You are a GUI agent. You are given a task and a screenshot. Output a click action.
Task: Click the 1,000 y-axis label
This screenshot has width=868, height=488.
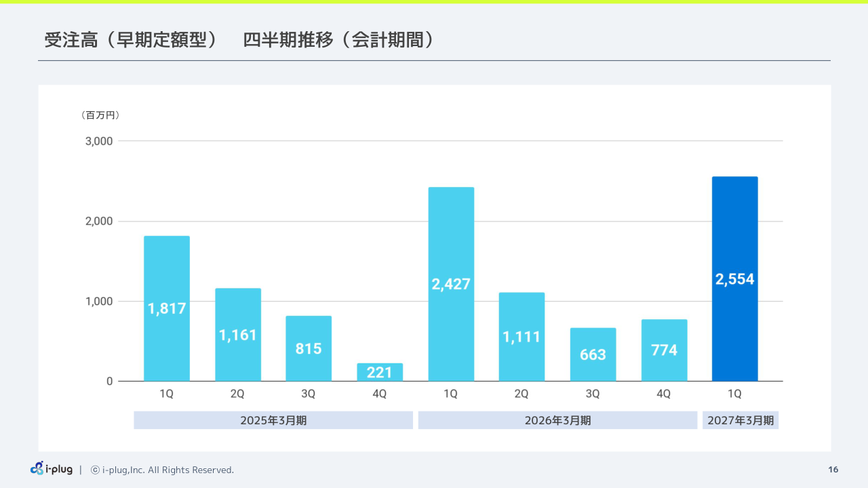tap(99, 301)
